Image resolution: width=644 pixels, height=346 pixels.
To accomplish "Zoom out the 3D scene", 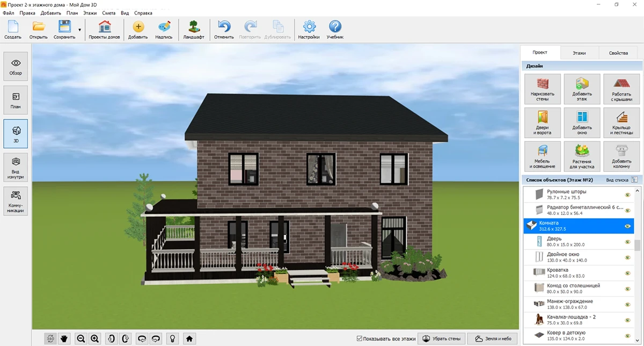I will pyautogui.click(x=81, y=338).
